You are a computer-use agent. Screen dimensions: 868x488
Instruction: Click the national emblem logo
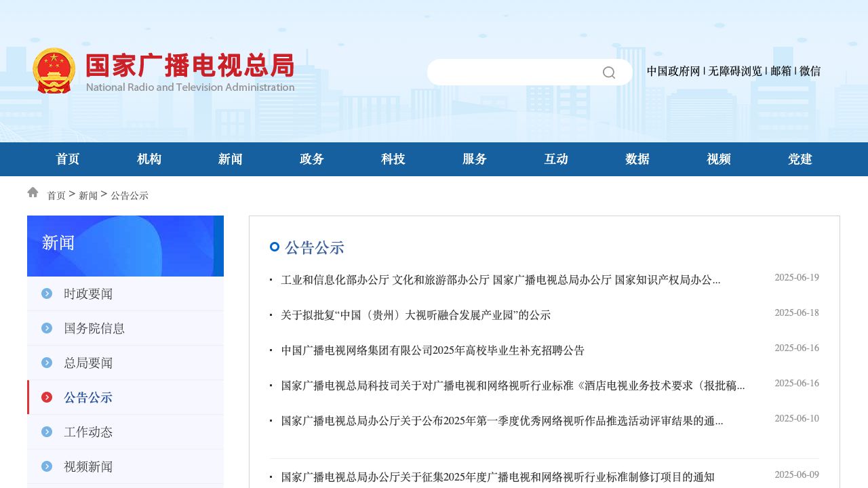click(x=54, y=70)
